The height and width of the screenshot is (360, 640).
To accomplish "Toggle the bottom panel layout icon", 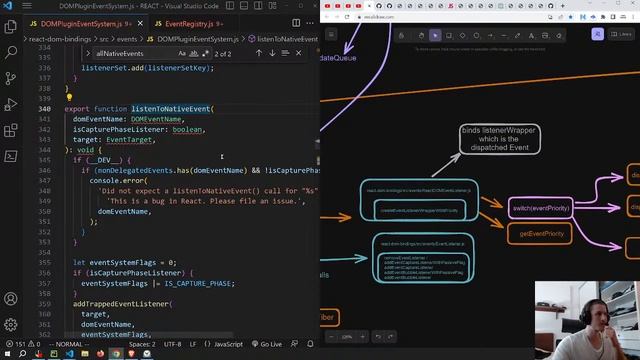I will click(244, 6).
